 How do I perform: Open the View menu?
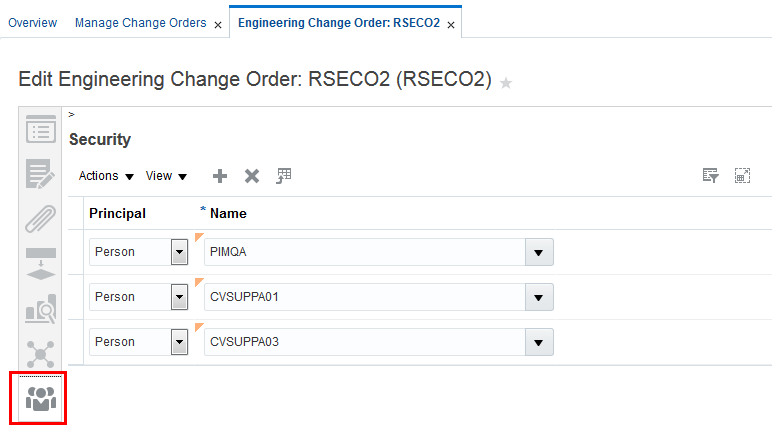point(166,176)
